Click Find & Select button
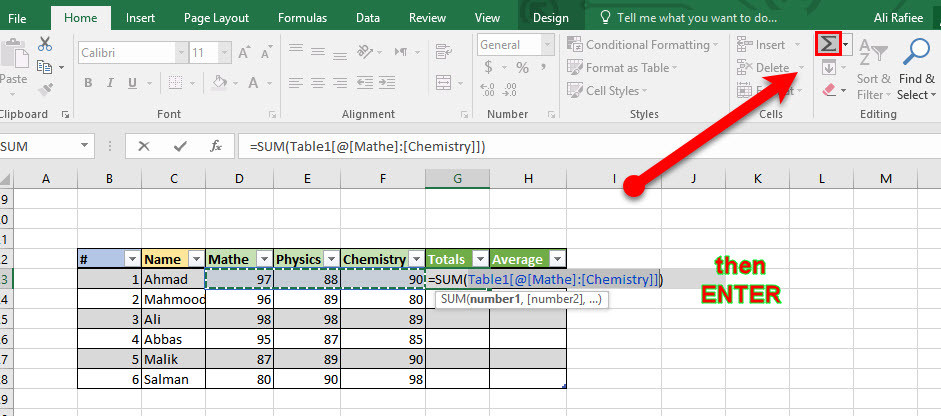Image resolution: width=941 pixels, height=416 pixels. click(x=916, y=69)
